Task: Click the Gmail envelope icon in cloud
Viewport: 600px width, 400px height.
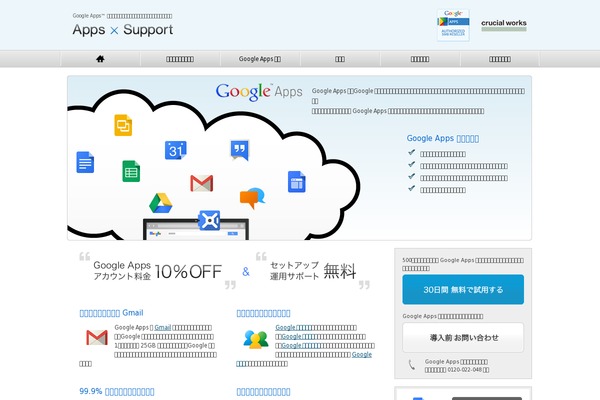Action: pos(202,183)
